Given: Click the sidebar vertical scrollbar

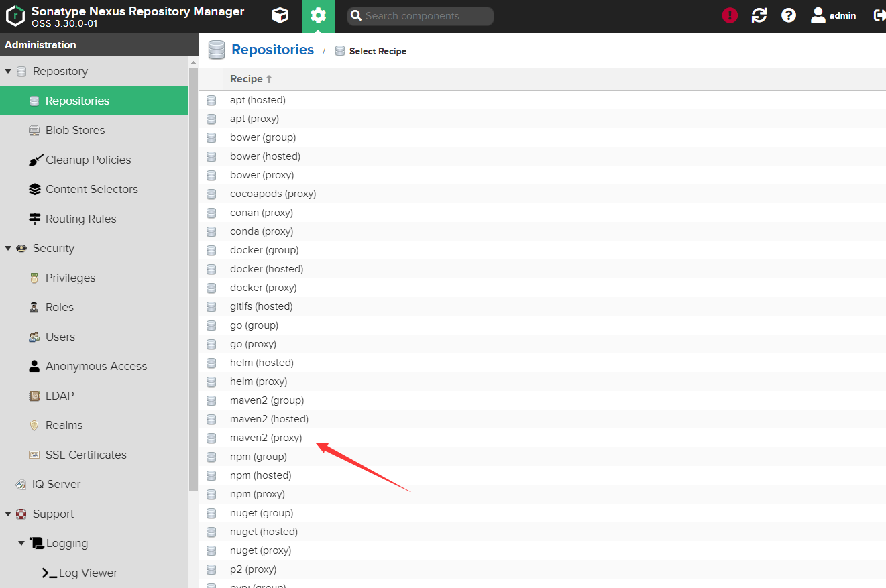Looking at the screenshot, I should click(x=193, y=280).
